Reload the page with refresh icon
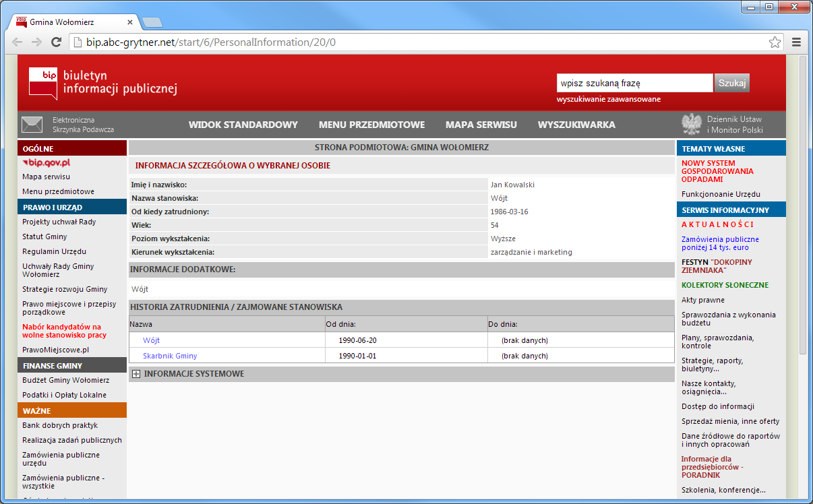This screenshot has height=504, width=813. (57, 42)
